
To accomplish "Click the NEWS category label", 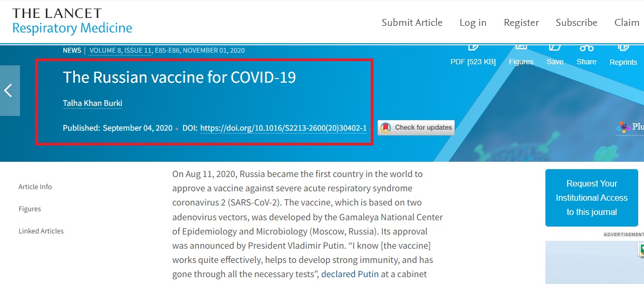I will pos(72,51).
